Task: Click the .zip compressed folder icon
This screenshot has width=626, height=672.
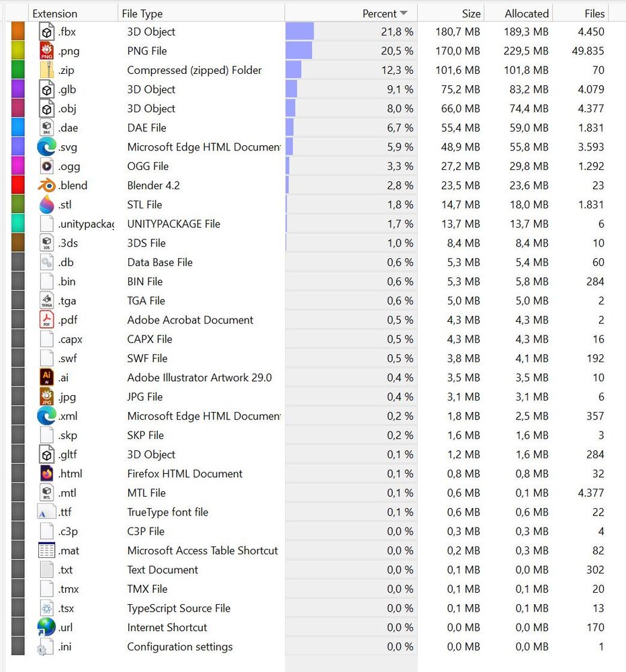Action: [47, 70]
